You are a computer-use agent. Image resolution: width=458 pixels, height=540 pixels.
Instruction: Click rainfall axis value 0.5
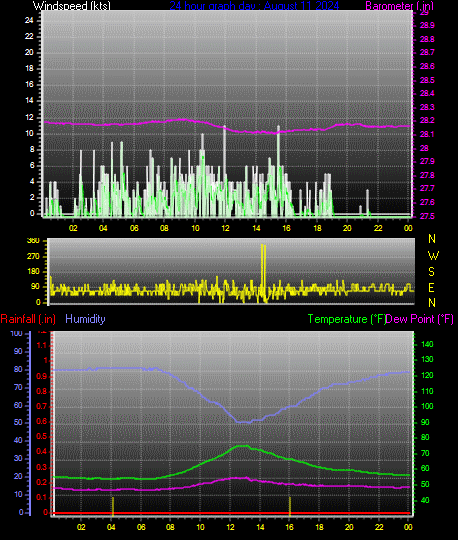(42, 436)
